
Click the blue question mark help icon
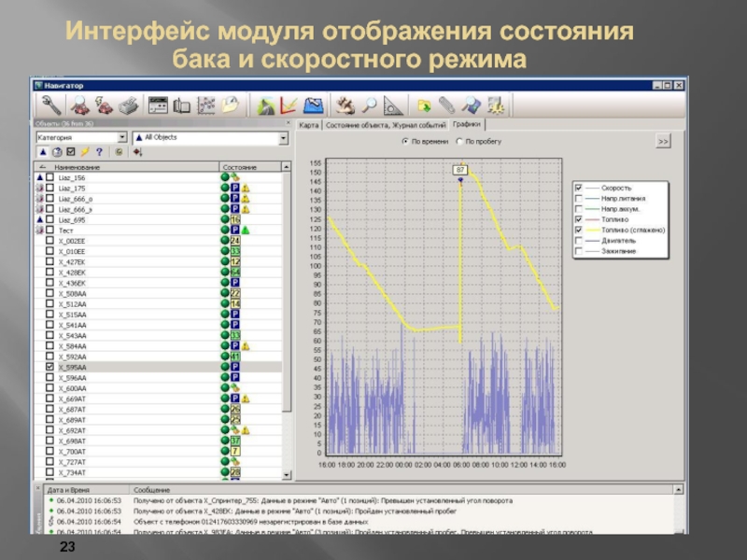coord(98,151)
